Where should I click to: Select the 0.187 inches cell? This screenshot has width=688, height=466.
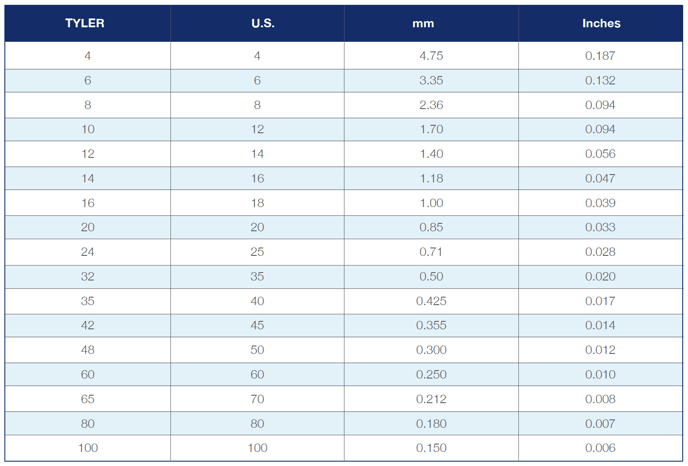(601, 56)
